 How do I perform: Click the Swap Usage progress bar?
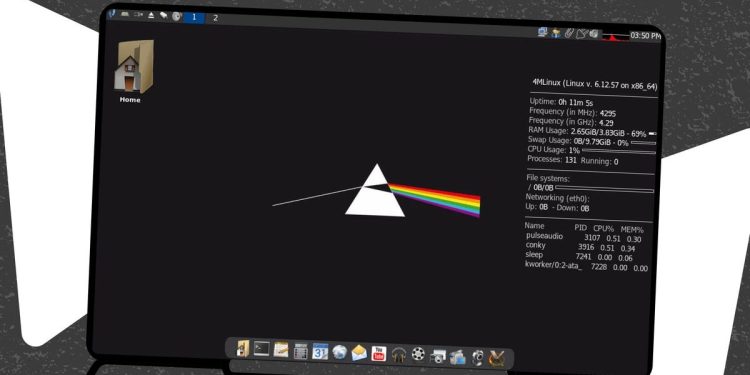[643, 143]
